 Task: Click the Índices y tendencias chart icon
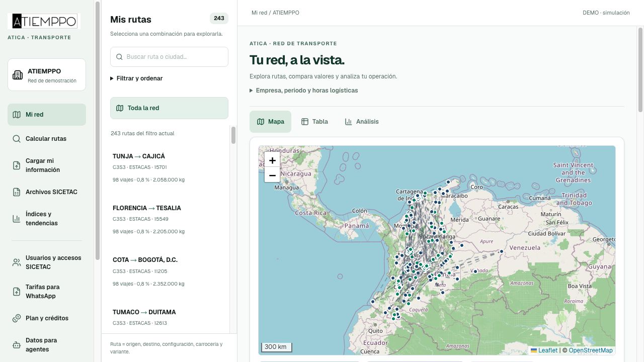[17, 219]
